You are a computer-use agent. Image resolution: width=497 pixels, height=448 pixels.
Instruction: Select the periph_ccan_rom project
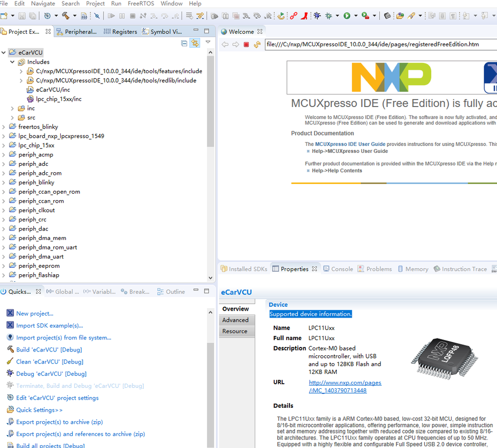(x=41, y=201)
